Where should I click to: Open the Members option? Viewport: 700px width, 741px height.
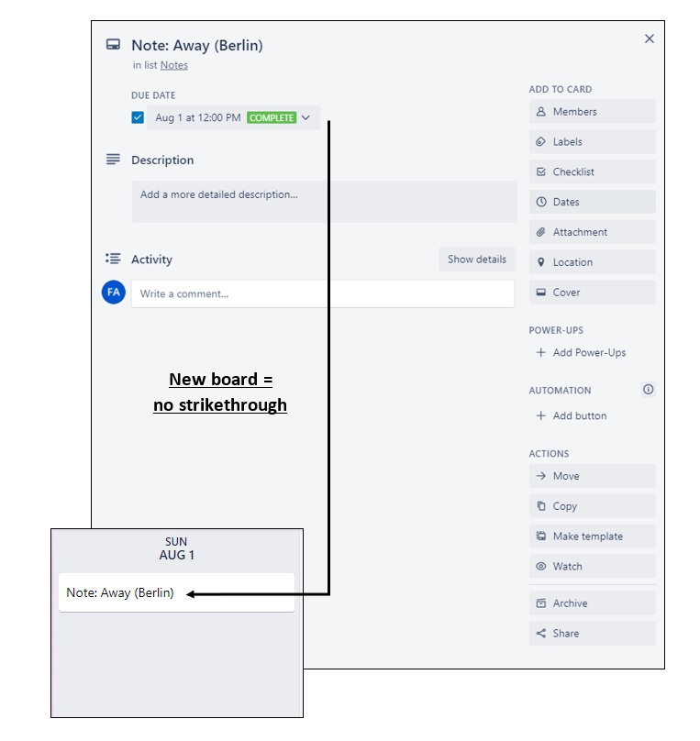pyautogui.click(x=592, y=112)
